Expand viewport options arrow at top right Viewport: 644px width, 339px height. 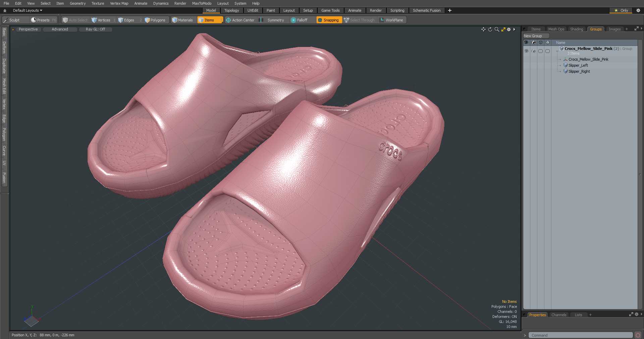[x=514, y=29]
